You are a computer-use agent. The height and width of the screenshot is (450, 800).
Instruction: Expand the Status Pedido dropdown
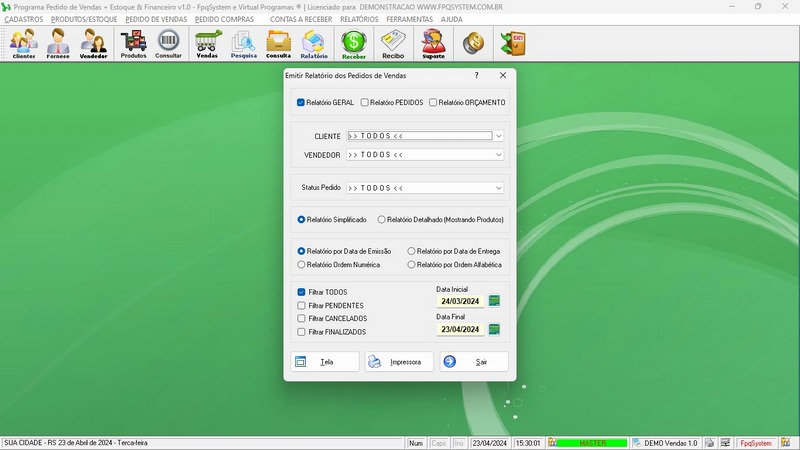498,187
